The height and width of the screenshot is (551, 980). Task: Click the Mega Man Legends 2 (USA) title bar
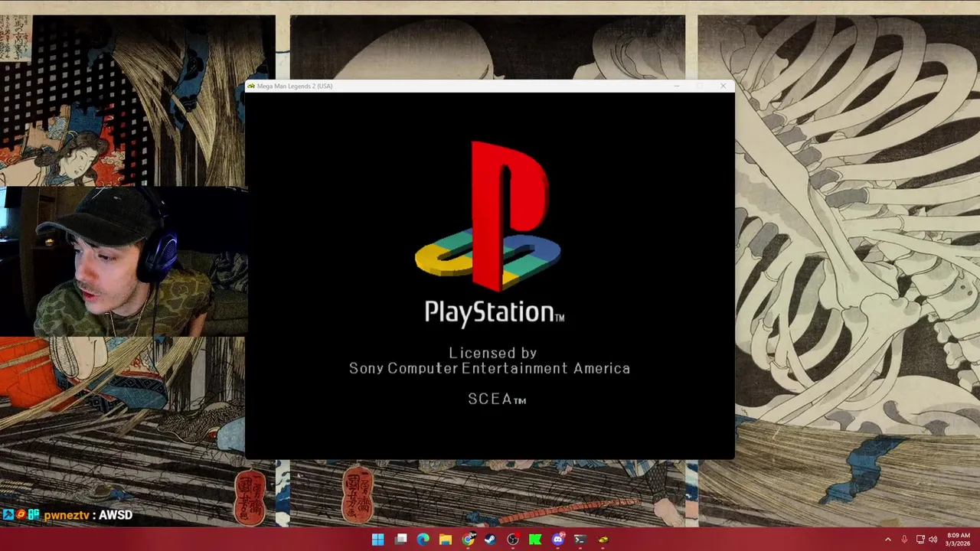pyautogui.click(x=490, y=86)
